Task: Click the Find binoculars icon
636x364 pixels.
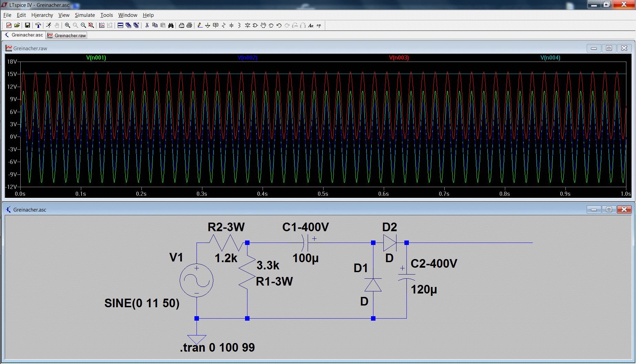Action: click(x=171, y=25)
